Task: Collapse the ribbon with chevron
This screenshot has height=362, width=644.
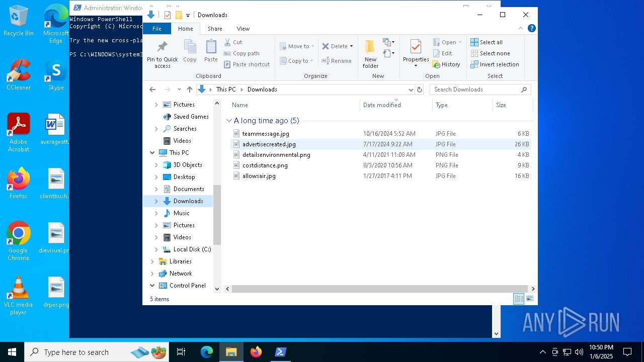Action: coord(521,28)
